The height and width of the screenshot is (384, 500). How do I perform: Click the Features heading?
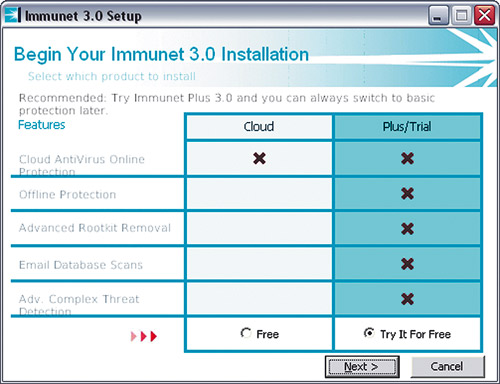[42, 125]
